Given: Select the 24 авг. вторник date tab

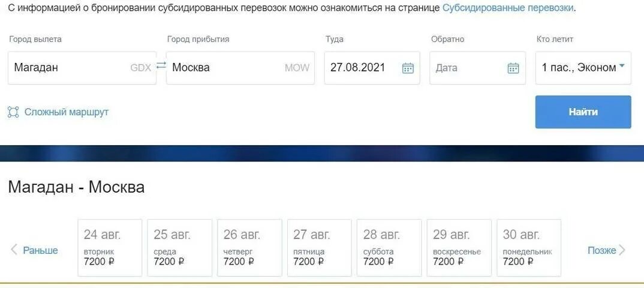Looking at the screenshot, I should click(110, 248).
